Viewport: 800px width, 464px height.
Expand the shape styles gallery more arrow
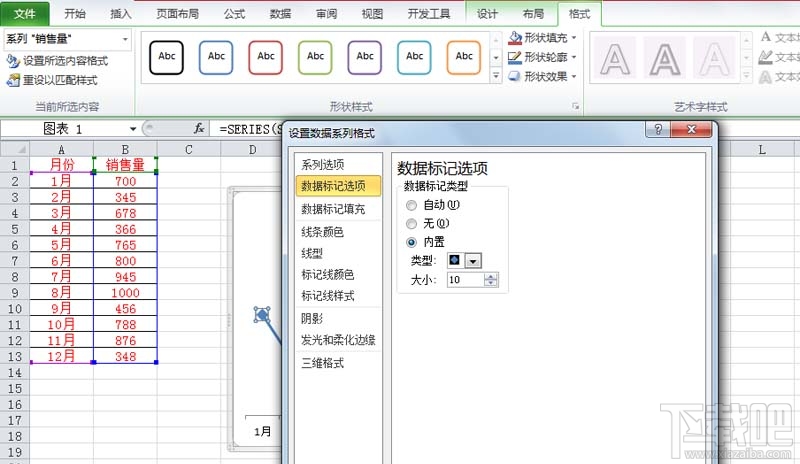point(496,76)
